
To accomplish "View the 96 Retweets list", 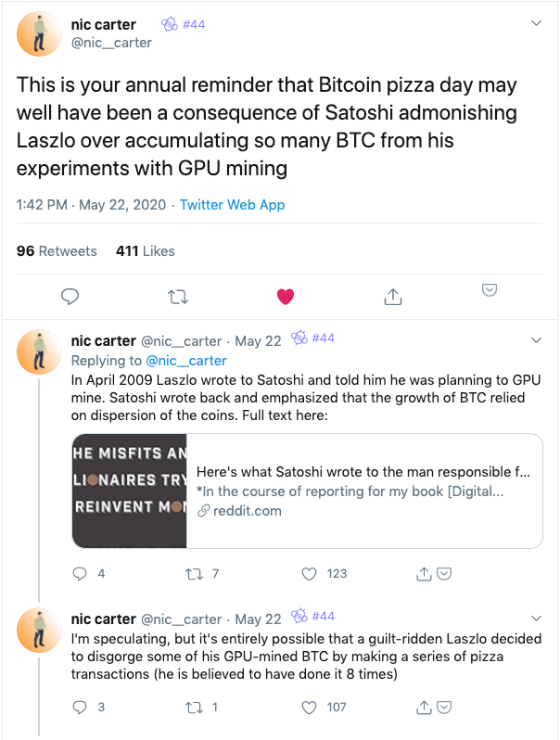I will [x=57, y=251].
